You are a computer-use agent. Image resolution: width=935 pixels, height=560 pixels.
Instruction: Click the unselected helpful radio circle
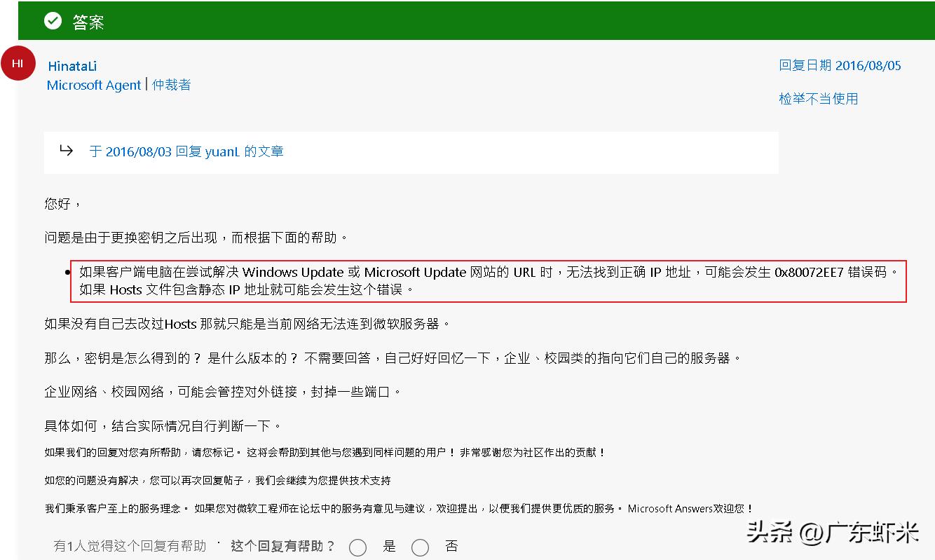tap(358, 546)
